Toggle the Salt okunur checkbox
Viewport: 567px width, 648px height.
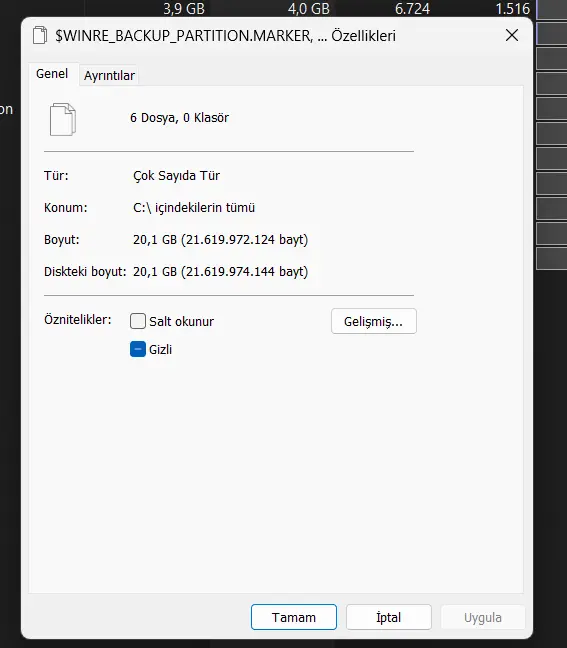[x=138, y=321]
